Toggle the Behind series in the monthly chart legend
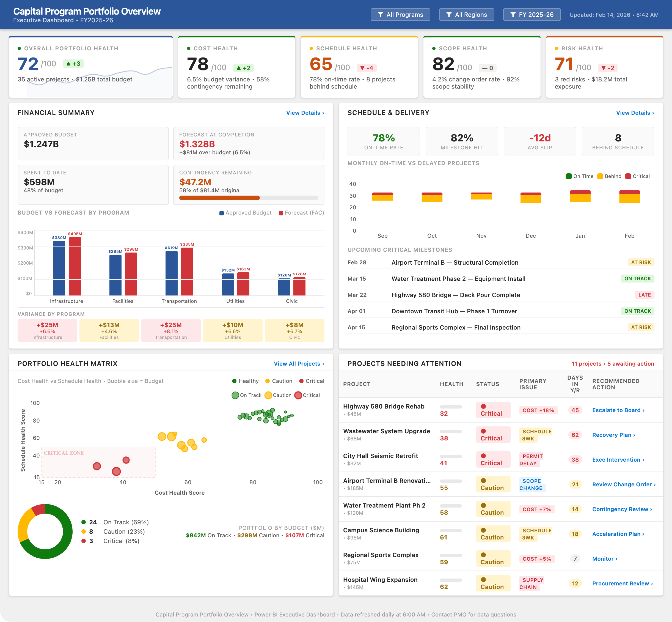This screenshot has height=622, width=672. point(609,176)
